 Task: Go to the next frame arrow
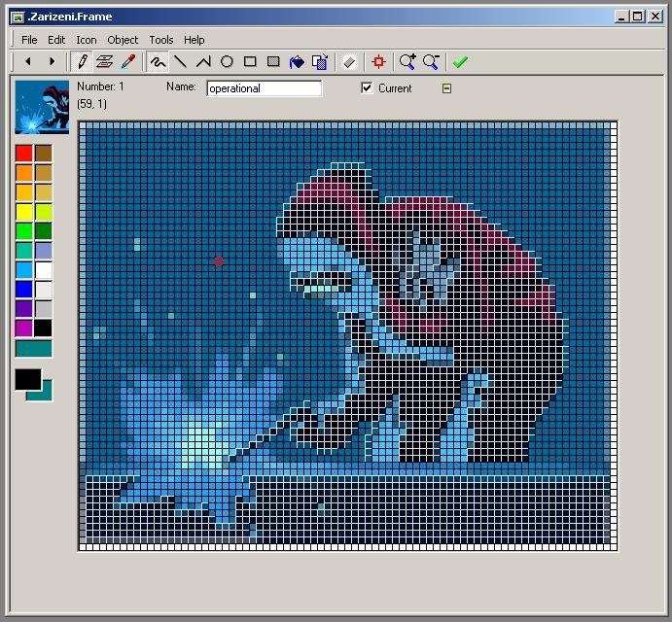point(53,61)
